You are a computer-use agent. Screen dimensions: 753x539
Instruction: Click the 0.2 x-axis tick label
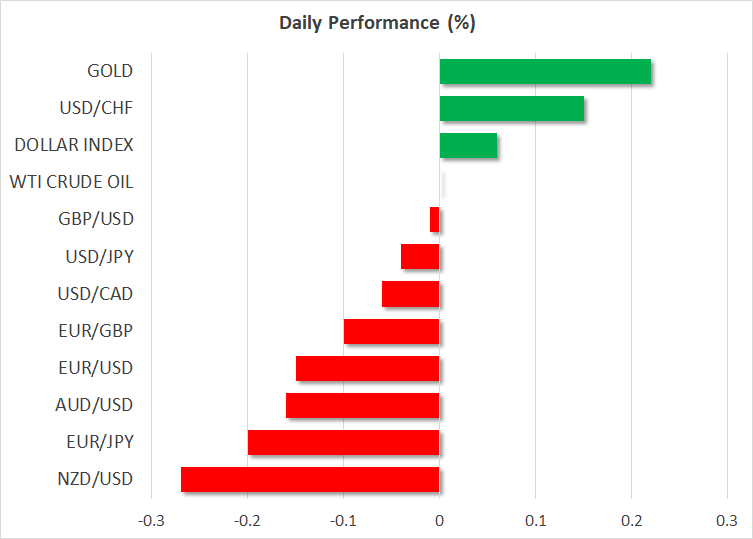coord(631,520)
